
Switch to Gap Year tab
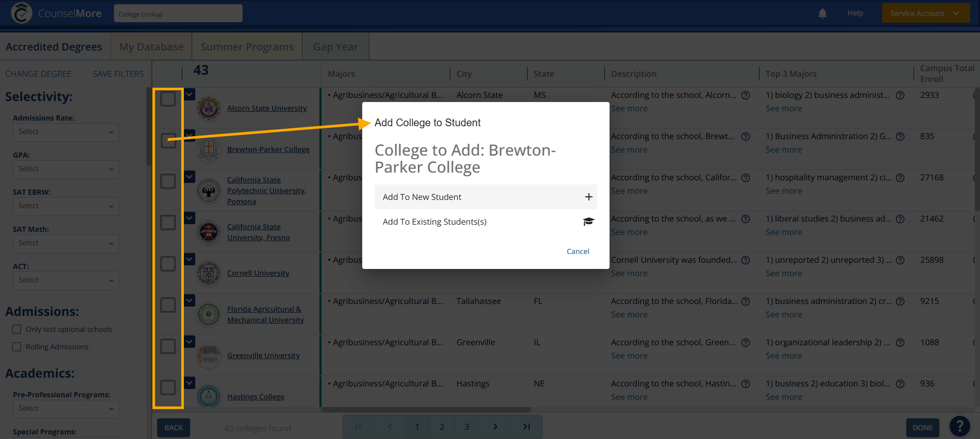[x=335, y=47]
